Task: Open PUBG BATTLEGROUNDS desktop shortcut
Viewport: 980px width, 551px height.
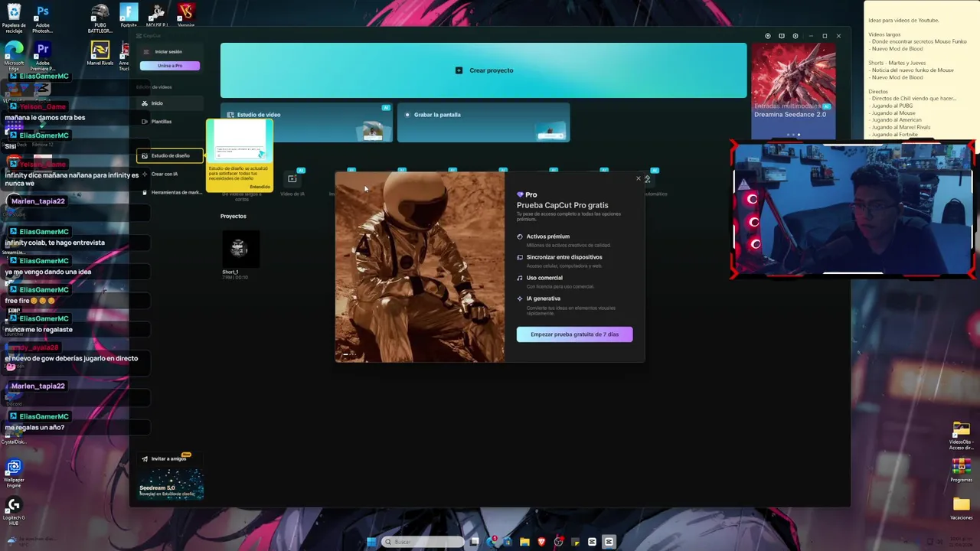Action: click(x=100, y=18)
